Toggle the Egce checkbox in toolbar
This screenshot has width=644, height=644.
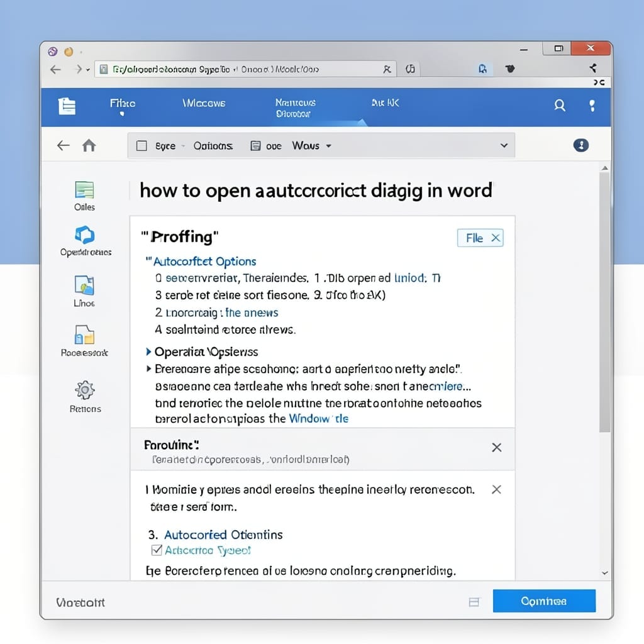tap(142, 146)
